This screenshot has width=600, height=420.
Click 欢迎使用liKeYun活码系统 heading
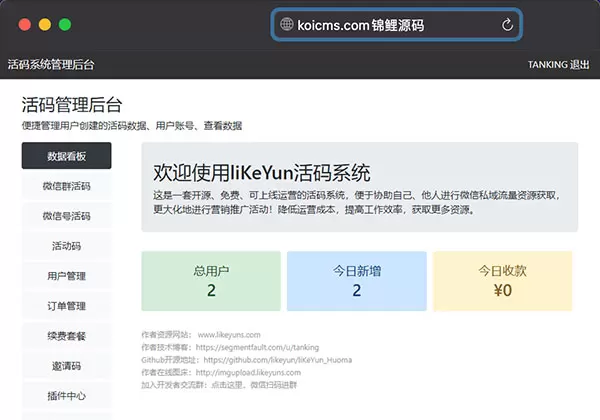pos(262,173)
